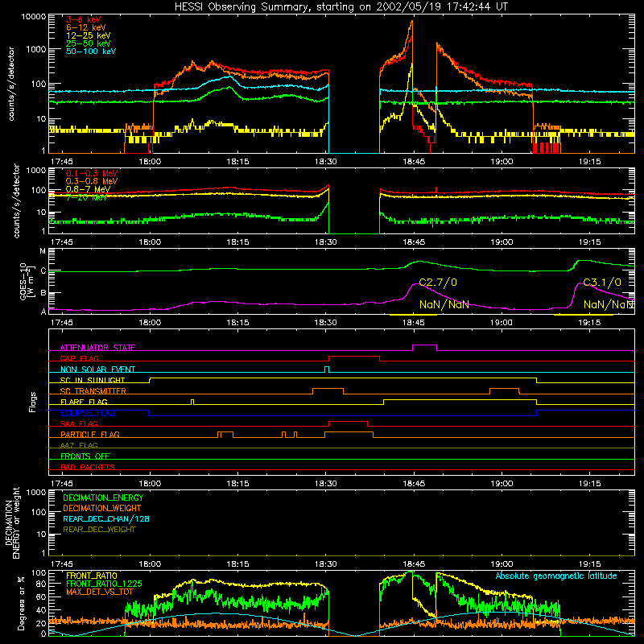Click the DECIMATION_ENERGY legend label
Image resolution: width=644 pixels, height=644 pixels.
(x=103, y=497)
